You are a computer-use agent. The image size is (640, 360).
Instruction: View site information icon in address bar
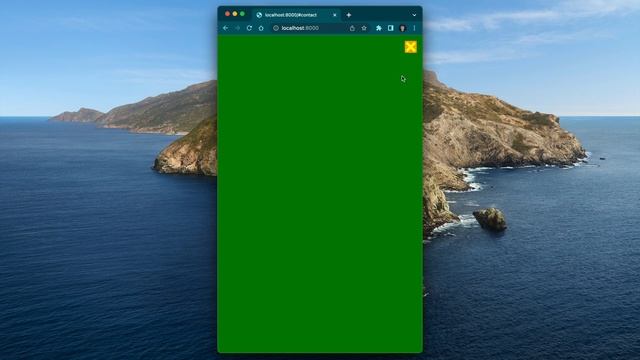276,28
